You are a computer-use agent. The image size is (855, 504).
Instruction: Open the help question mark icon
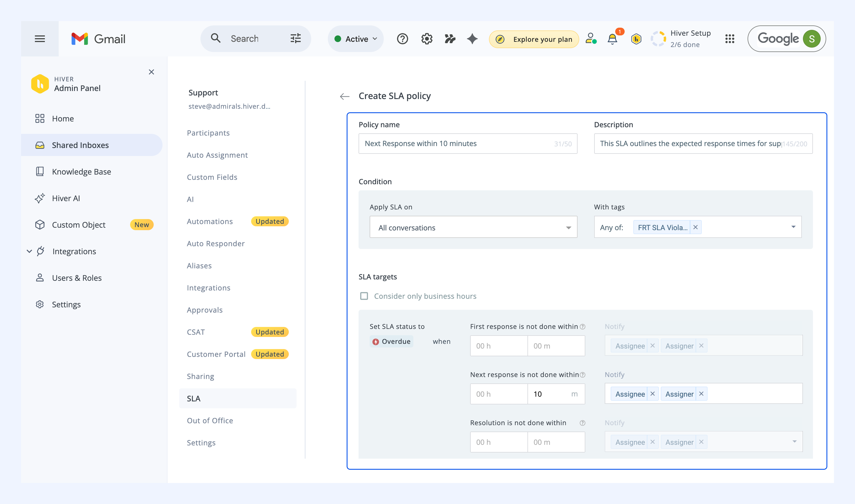402,39
